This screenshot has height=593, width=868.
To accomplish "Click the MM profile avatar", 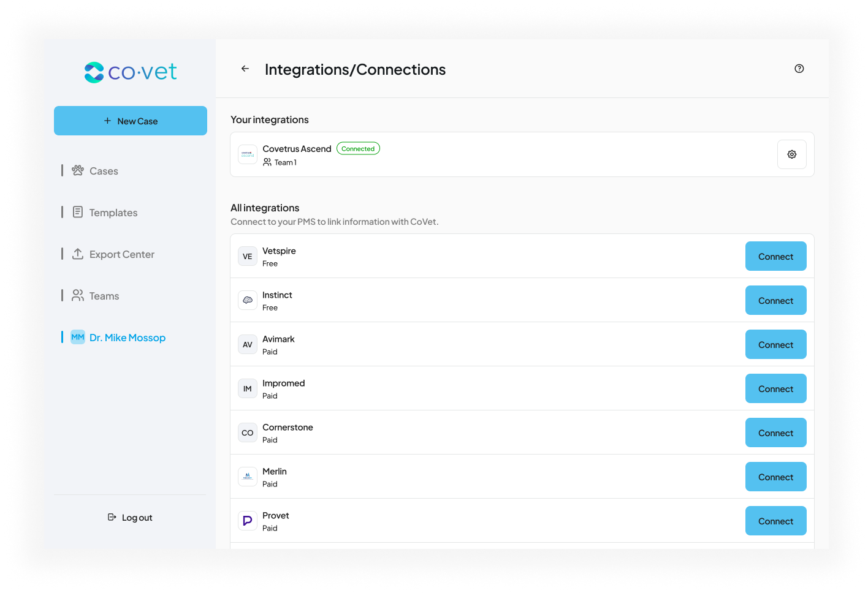I will (78, 337).
